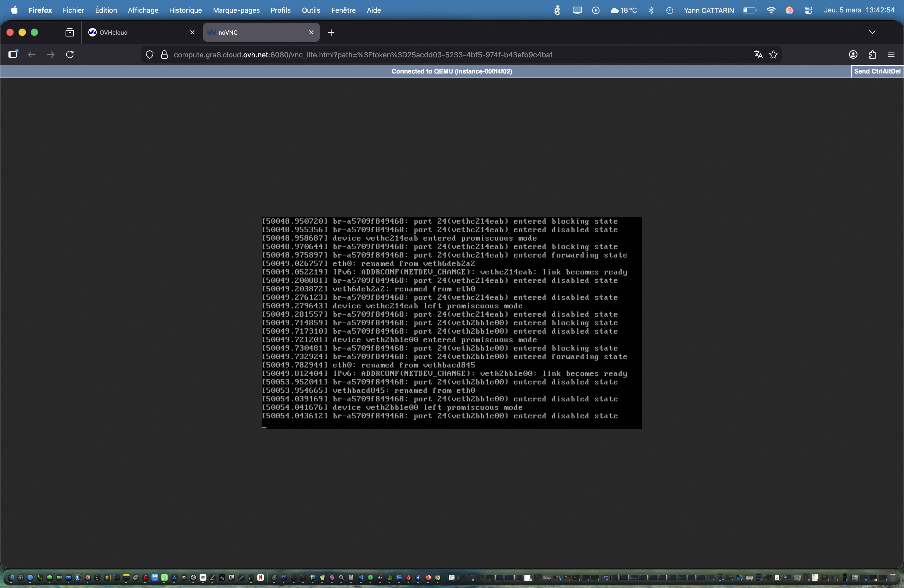This screenshot has height=588, width=904.
Task: Open the macOS Control Center toggles
Action: [808, 10]
